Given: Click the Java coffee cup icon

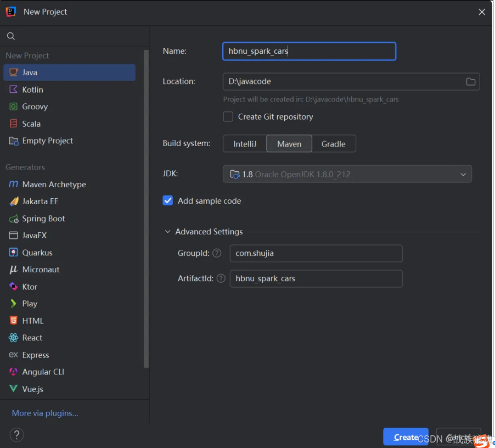Looking at the screenshot, I should click(x=13, y=72).
